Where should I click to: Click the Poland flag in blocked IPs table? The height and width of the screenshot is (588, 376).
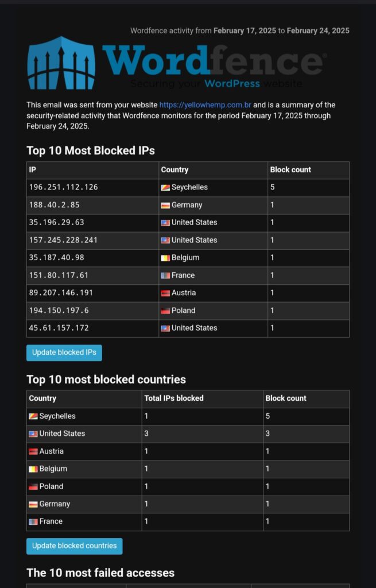tap(165, 311)
